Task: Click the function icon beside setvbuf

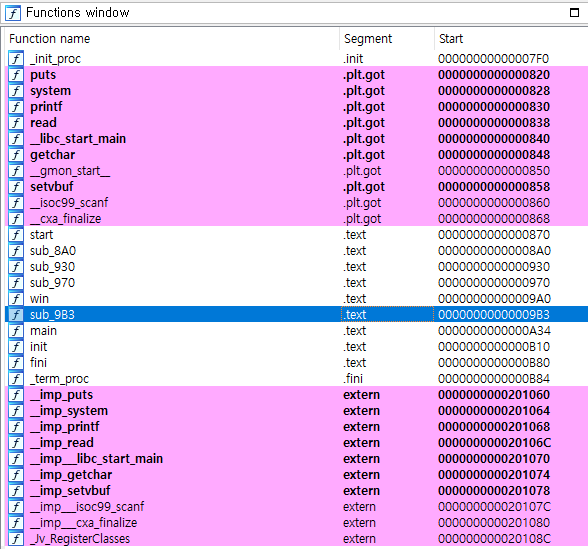Action: pyautogui.click(x=16, y=187)
